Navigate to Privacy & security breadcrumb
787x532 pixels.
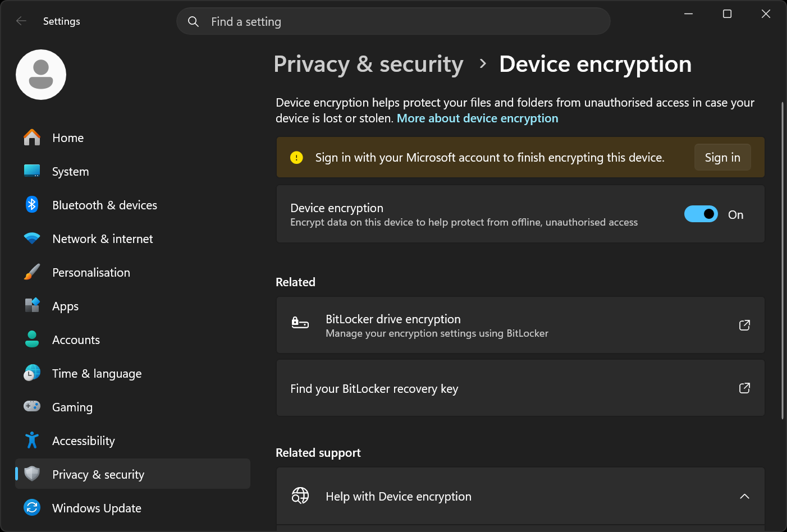click(368, 64)
